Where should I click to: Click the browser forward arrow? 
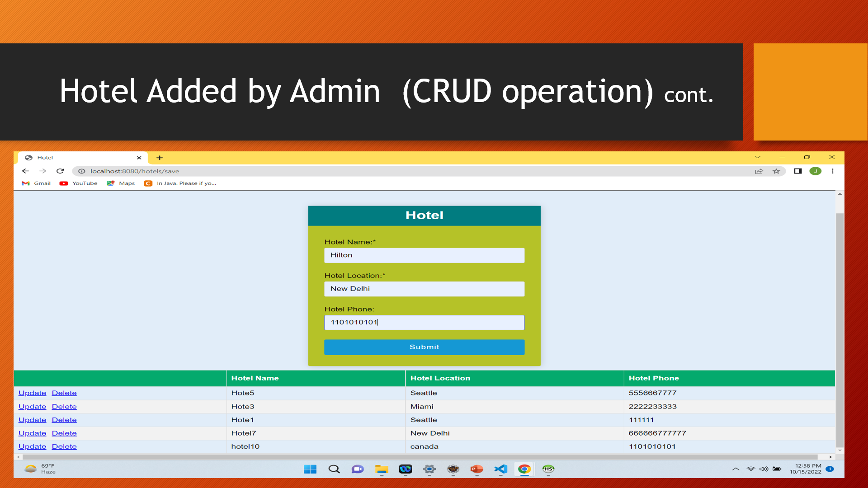[x=42, y=171]
